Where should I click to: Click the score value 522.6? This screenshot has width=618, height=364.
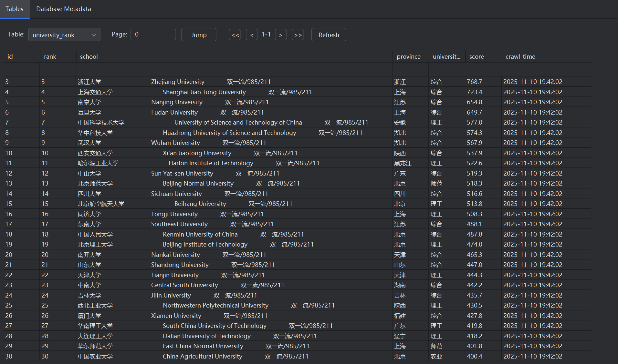[x=483, y=163]
